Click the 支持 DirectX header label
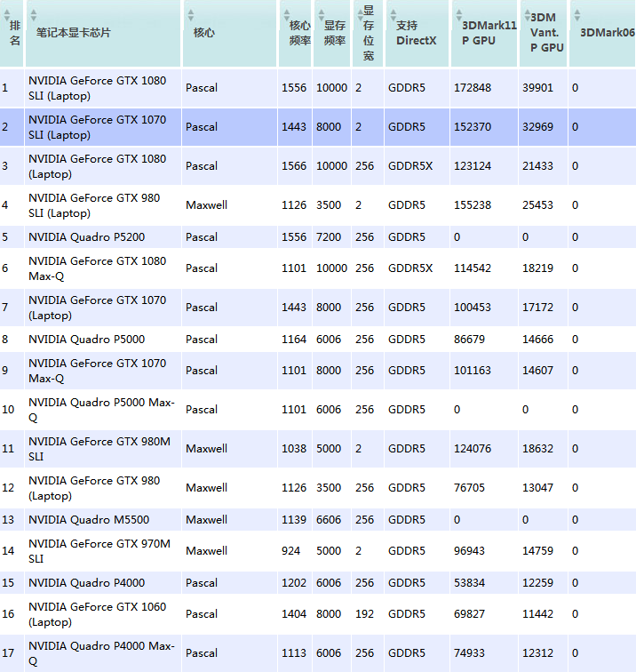 (416, 33)
